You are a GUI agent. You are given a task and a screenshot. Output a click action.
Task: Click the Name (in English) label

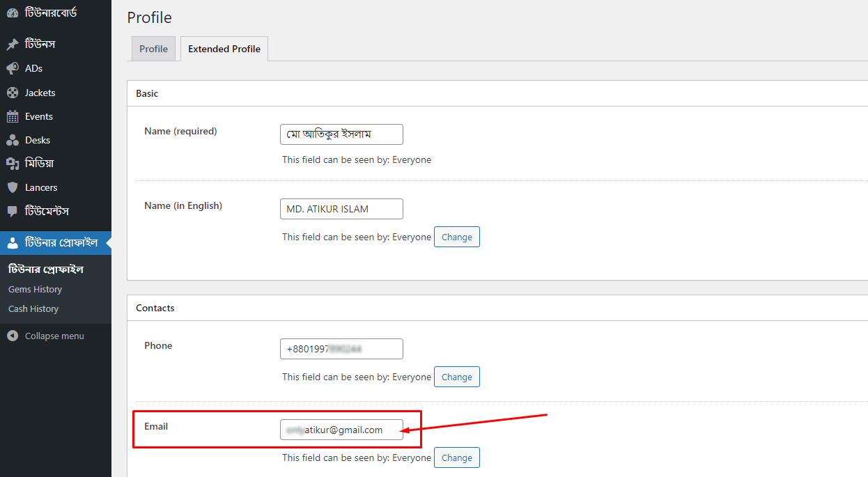tap(183, 205)
